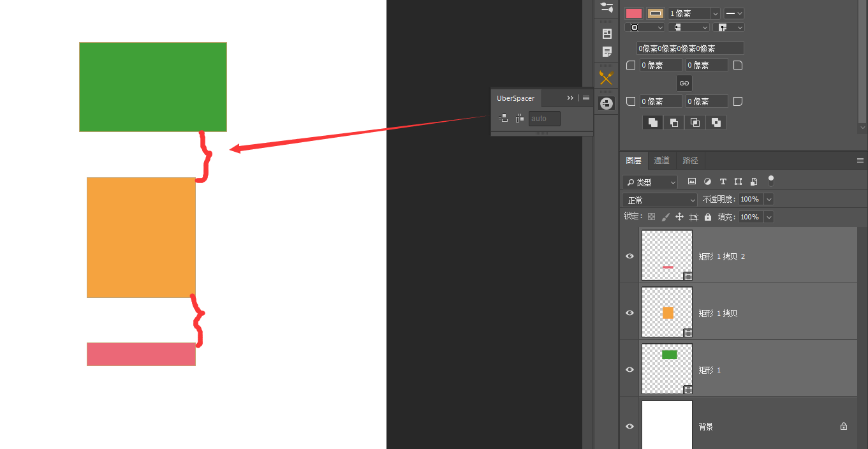The height and width of the screenshot is (449, 868).
Task: Select the UberSpacer tab
Action: pos(516,98)
